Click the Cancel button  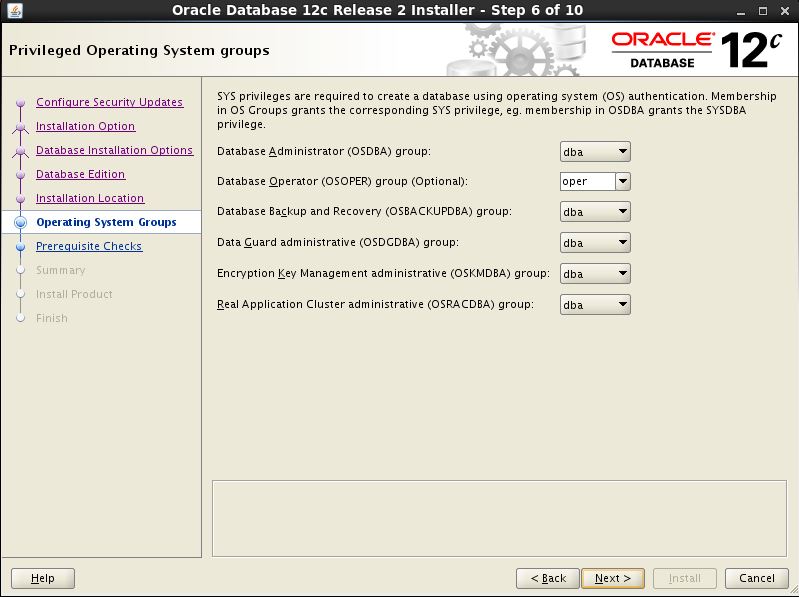coord(757,578)
